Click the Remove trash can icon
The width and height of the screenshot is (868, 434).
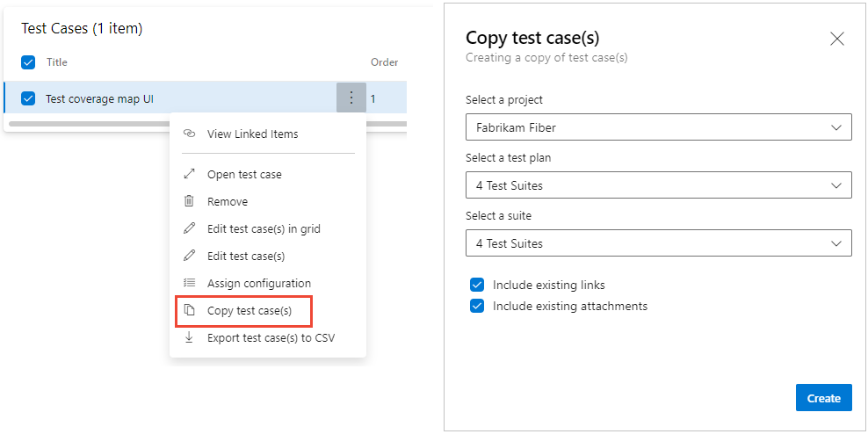click(189, 201)
